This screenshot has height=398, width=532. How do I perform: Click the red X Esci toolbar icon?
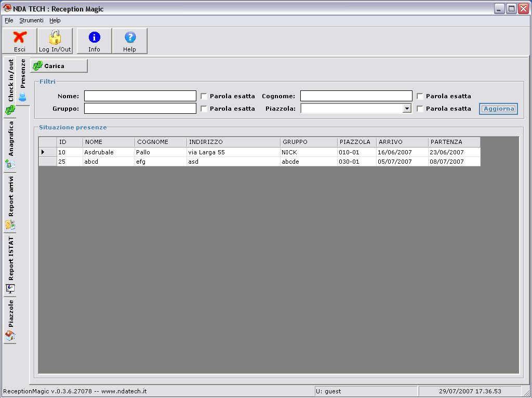click(20, 37)
